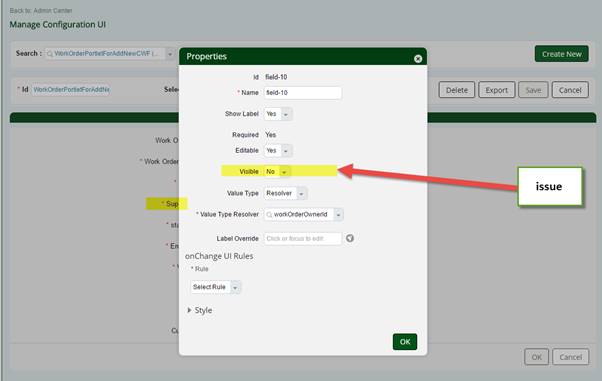Click the bottom page Cancel button
Screen dimensions: 602x381
coord(570,357)
